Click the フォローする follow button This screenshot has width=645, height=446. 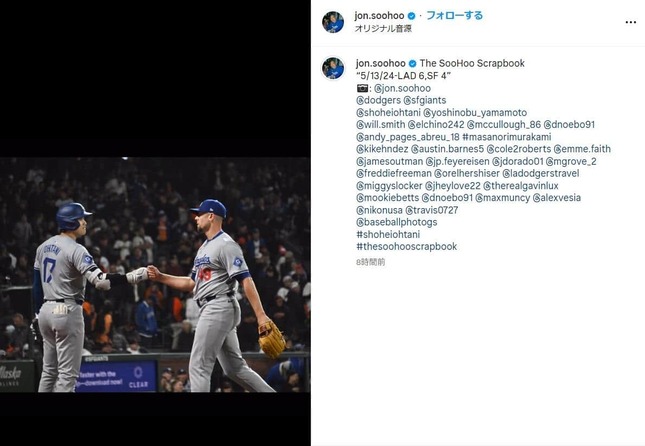point(454,16)
